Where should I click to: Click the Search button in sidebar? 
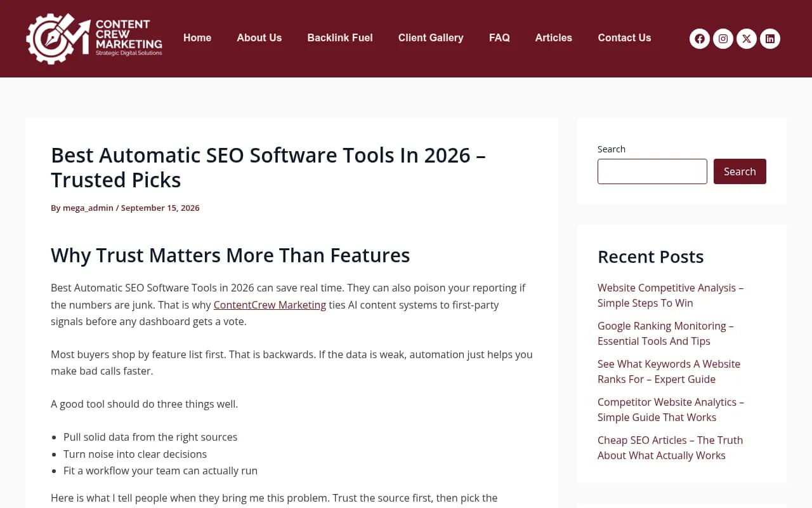tap(740, 171)
